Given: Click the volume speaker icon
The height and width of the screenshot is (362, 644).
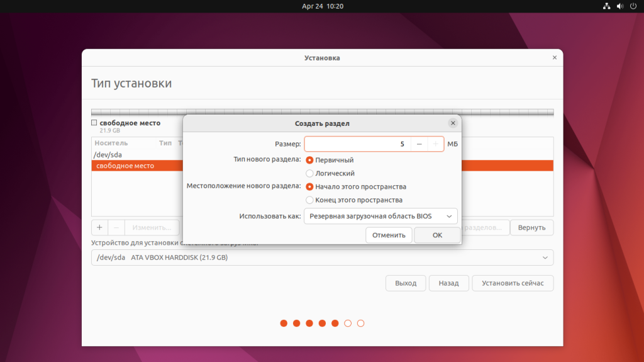Looking at the screenshot, I should pos(619,6).
